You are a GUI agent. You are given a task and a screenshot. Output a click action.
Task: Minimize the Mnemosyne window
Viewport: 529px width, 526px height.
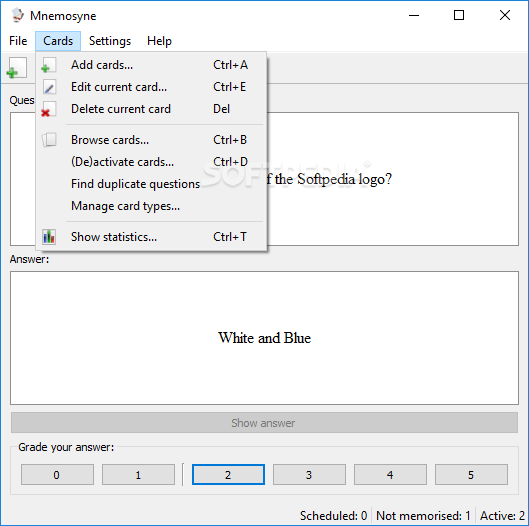pos(414,15)
